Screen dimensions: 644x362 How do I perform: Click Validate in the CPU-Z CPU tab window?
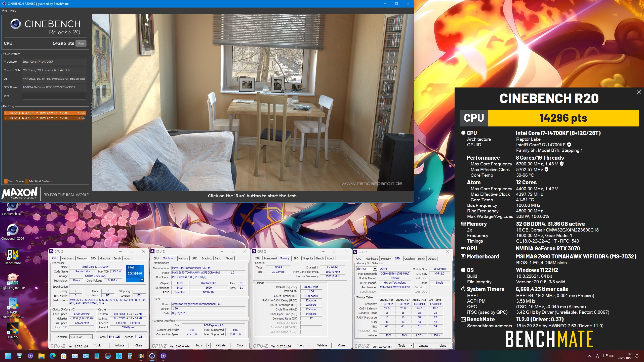point(119,345)
